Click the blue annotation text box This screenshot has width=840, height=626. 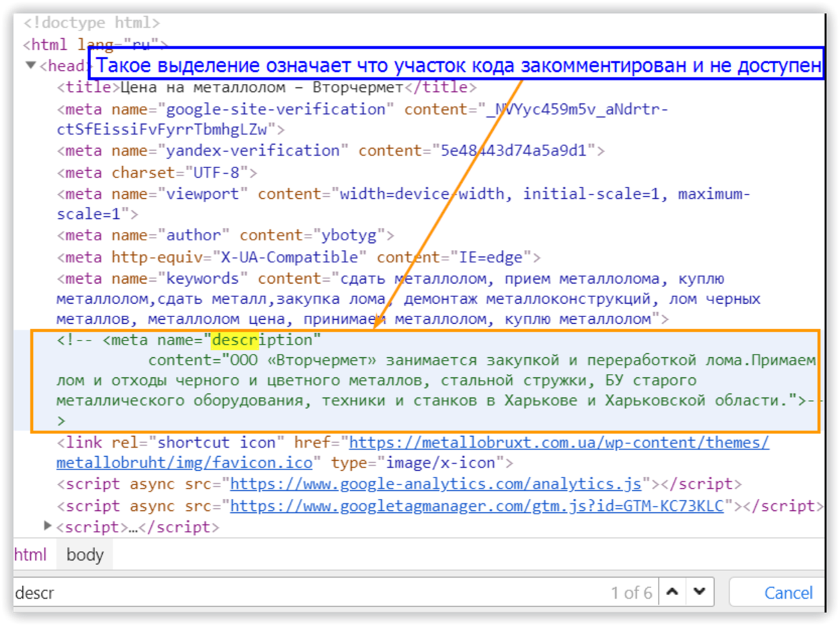coord(456,64)
